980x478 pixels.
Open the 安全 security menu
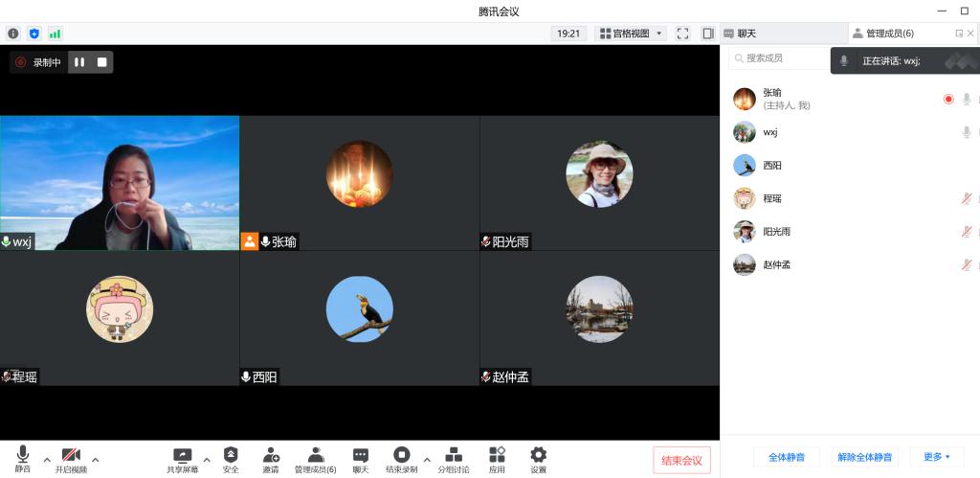click(x=231, y=459)
